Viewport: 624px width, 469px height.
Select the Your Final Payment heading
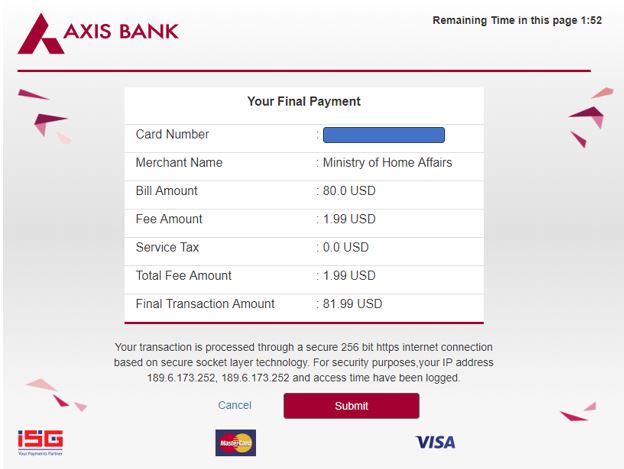(x=304, y=101)
